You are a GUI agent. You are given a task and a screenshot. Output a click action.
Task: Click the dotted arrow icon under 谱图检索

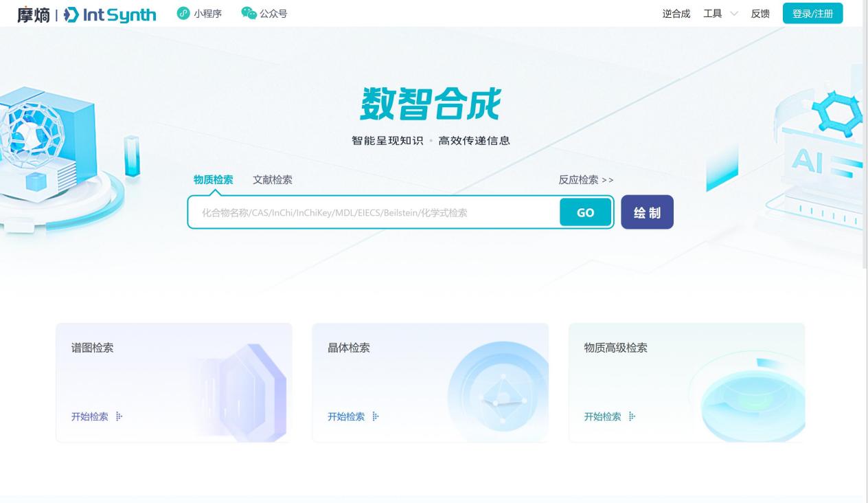click(x=119, y=416)
